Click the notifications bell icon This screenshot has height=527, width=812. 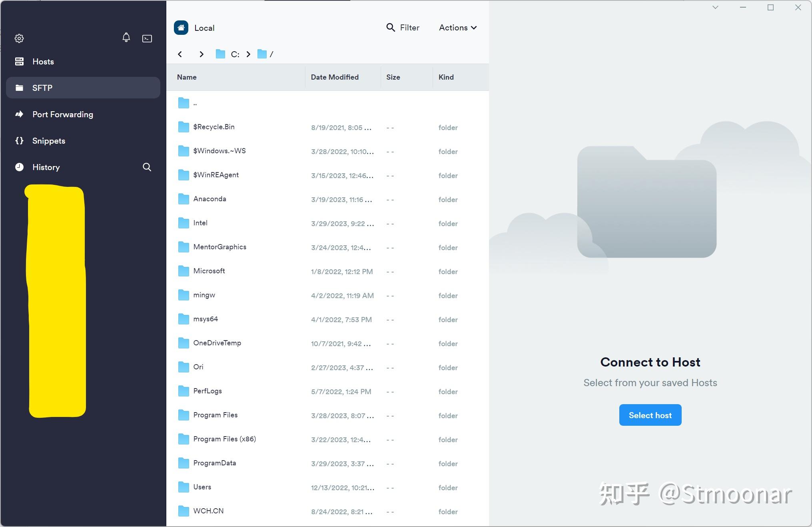point(126,38)
